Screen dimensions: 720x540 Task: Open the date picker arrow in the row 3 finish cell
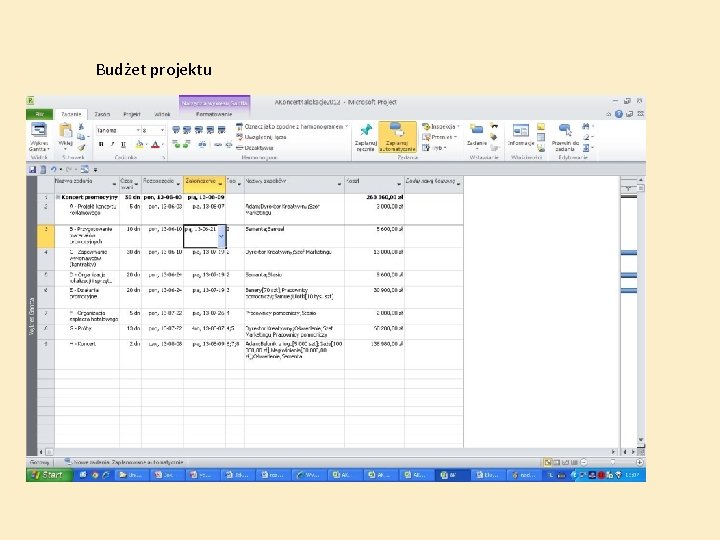point(221,236)
